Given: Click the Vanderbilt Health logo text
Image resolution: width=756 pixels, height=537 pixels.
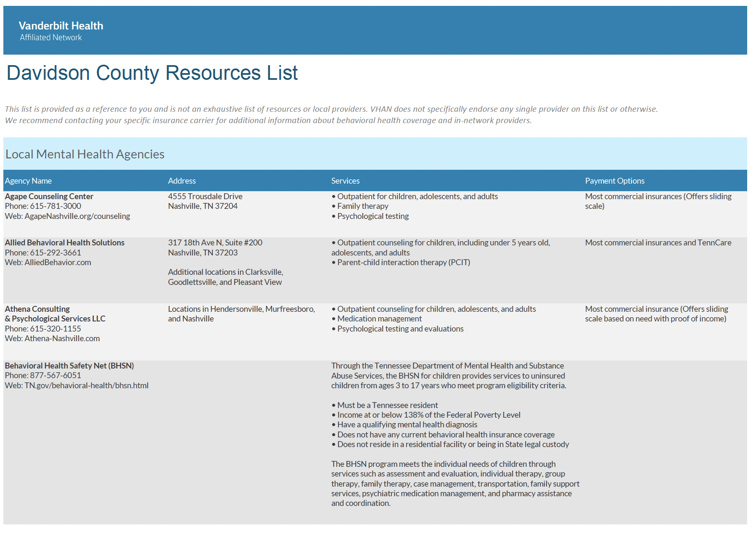Looking at the screenshot, I should [x=61, y=26].
